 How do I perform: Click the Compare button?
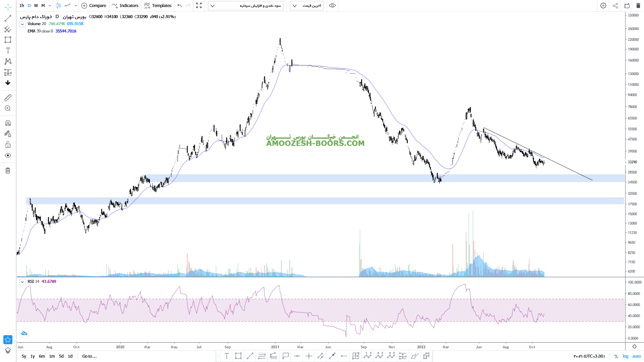pyautogui.click(x=94, y=6)
